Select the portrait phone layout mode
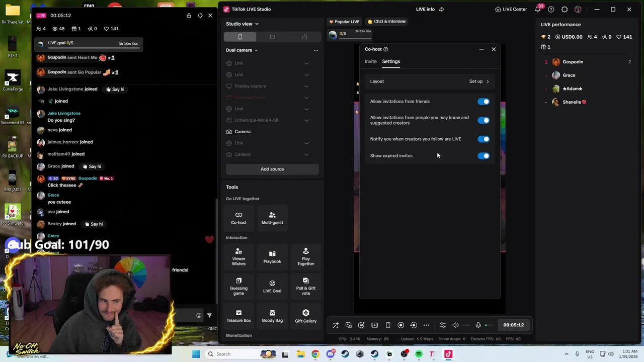This screenshot has width=644, height=362. [x=240, y=37]
